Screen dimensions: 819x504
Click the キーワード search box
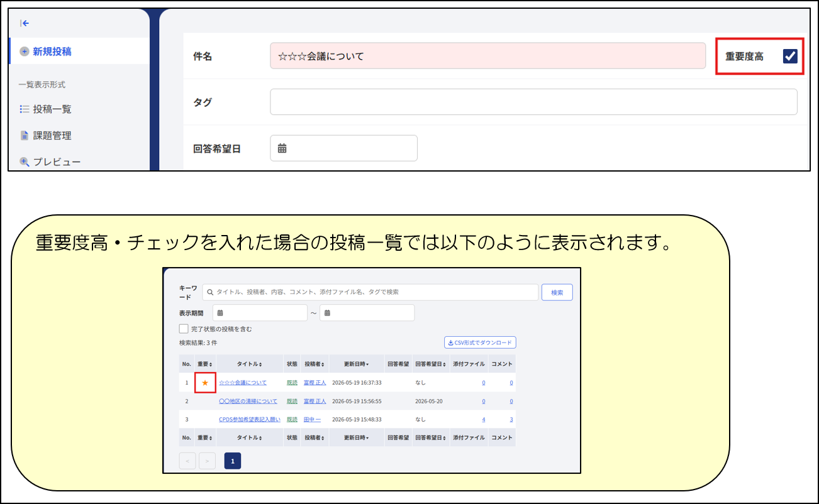coord(370,292)
